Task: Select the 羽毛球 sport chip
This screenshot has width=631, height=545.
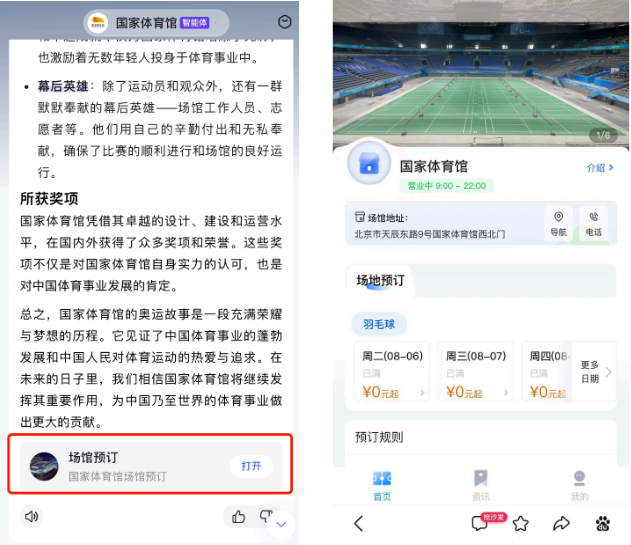Action: coord(379,324)
